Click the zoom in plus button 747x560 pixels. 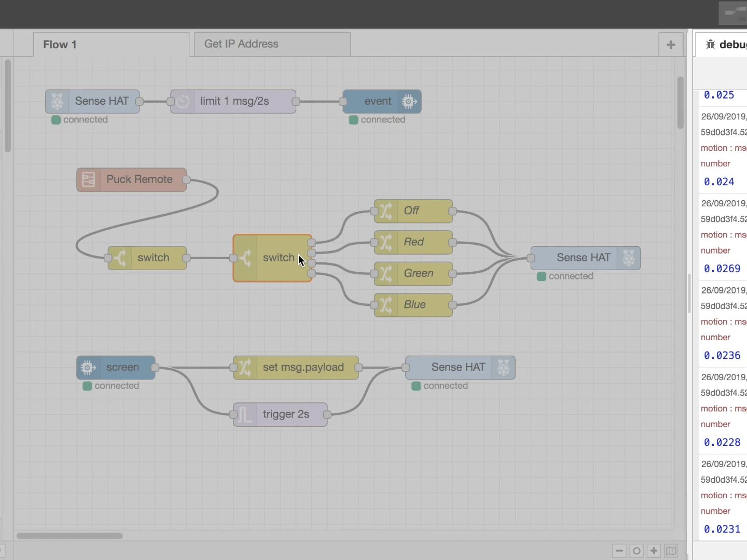pos(654,551)
